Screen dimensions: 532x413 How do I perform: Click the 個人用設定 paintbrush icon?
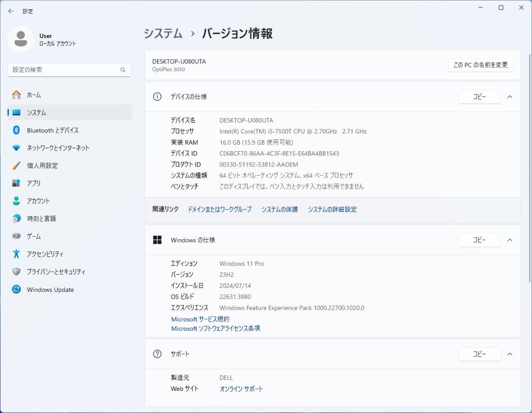(x=16, y=165)
